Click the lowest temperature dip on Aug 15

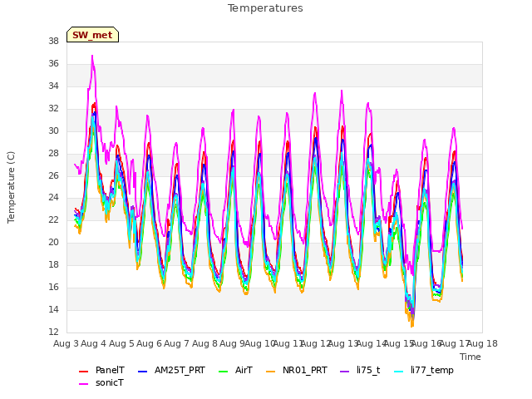[412, 325]
